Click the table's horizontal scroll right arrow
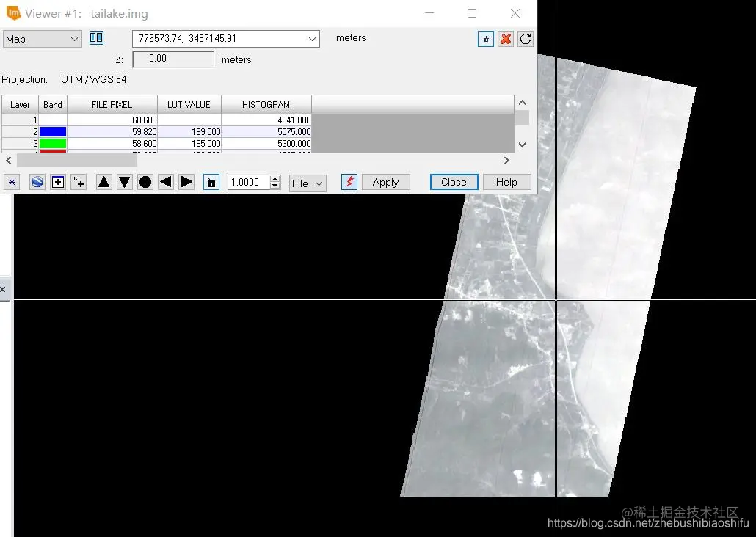 tap(506, 160)
